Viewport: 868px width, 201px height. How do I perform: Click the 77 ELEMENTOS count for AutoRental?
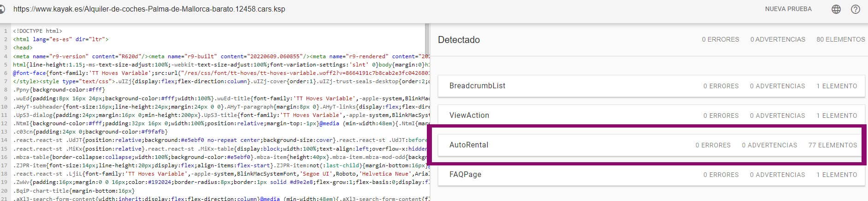pyautogui.click(x=833, y=145)
